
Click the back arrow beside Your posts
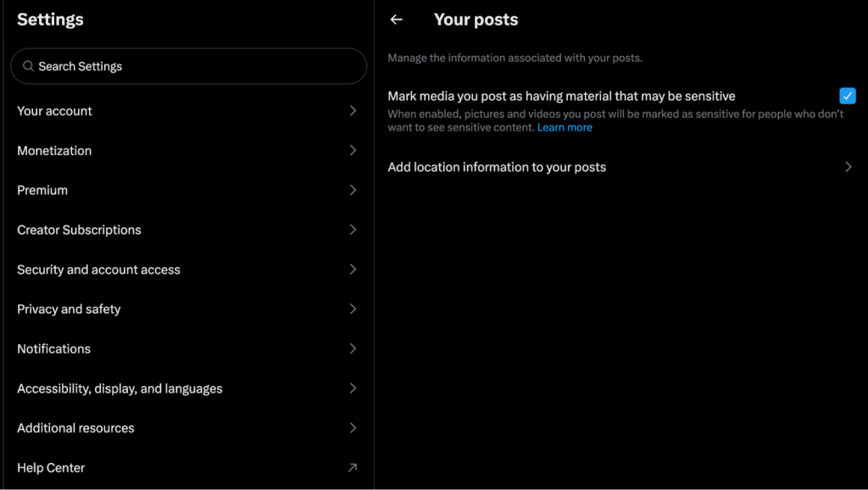[396, 19]
